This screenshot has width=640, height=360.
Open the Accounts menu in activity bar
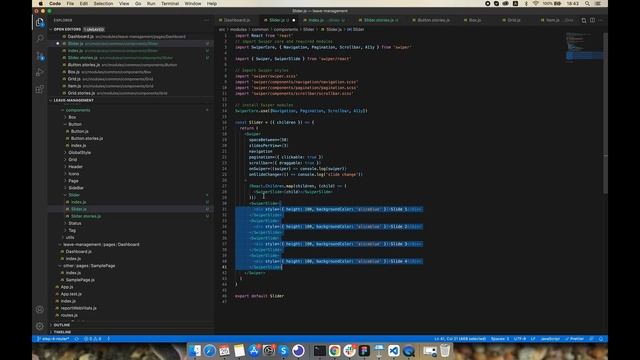[40, 309]
